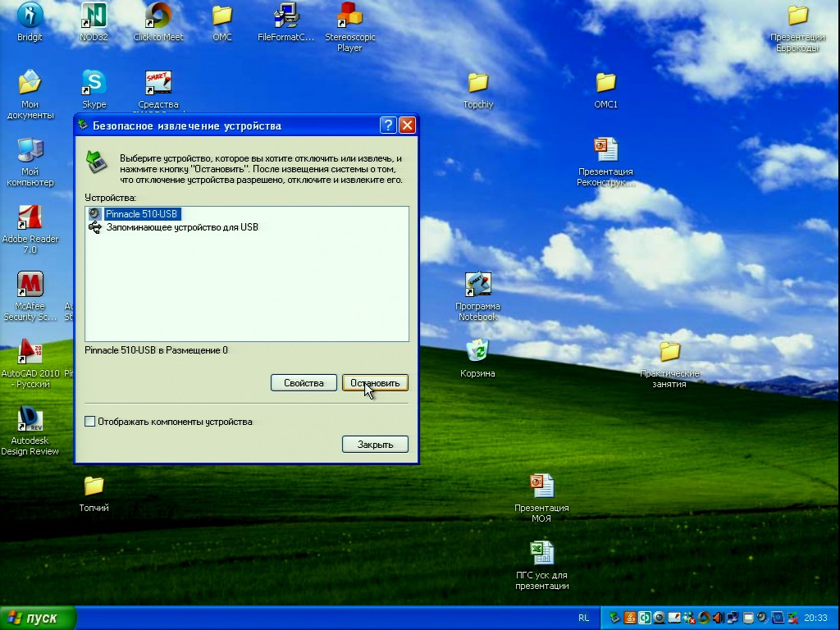The image size is (840, 630).
Task: Click the RL language indicator
Action: [x=583, y=618]
